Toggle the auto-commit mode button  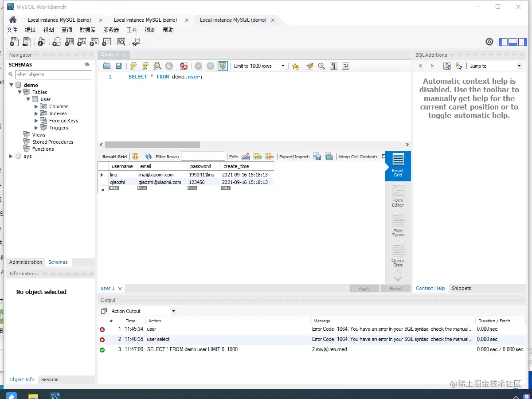223,66
